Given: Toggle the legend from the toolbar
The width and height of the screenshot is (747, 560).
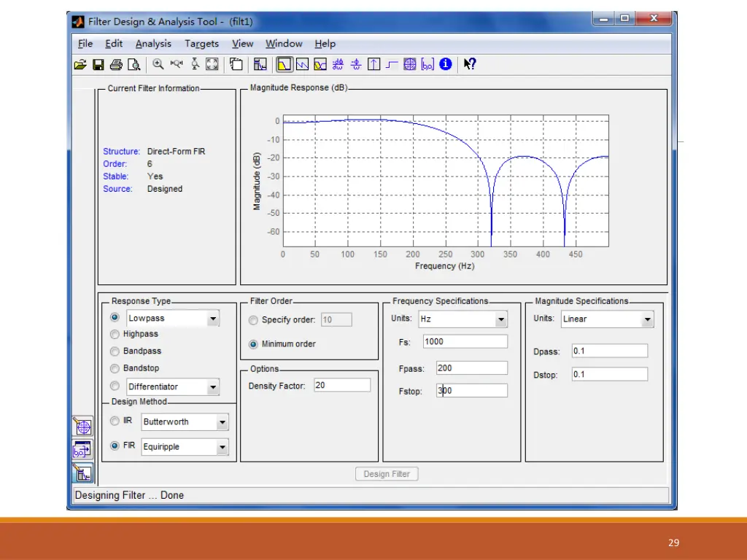Looking at the screenshot, I should 236,64.
